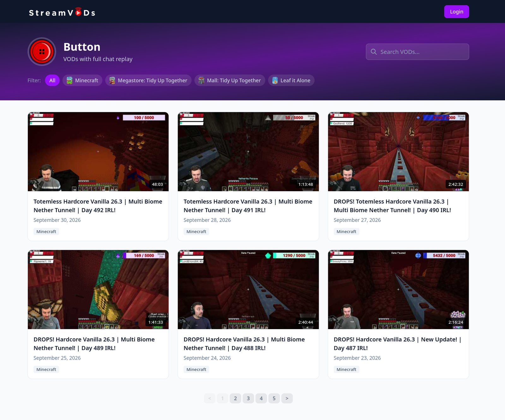The height and width of the screenshot is (420, 505).
Task: Click Minecraft tag on September 23 VOD
Action: [347, 370]
